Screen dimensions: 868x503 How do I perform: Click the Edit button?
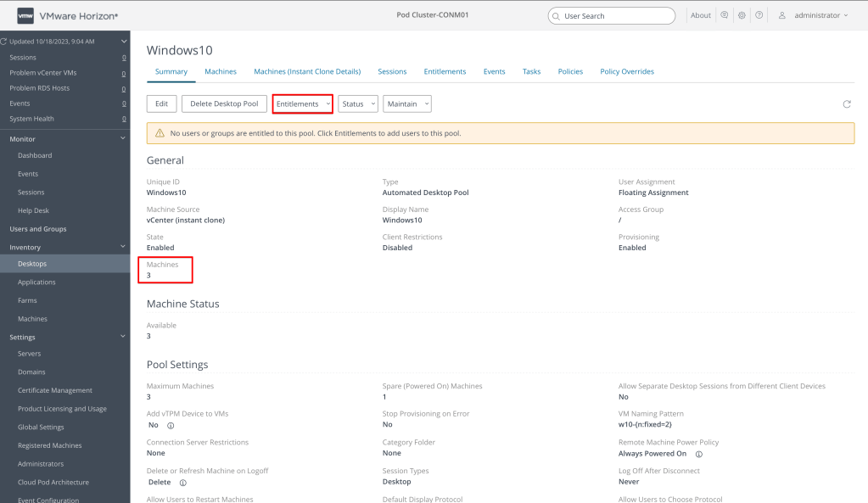[160, 103]
